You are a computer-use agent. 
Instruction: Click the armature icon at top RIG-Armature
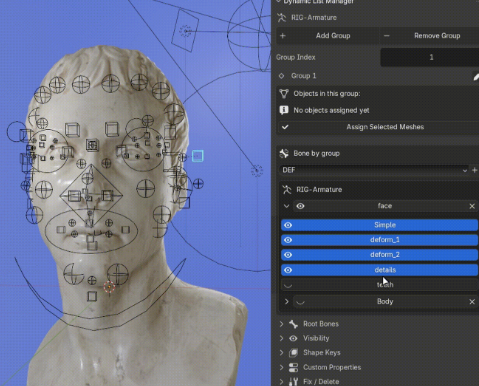pos(282,18)
